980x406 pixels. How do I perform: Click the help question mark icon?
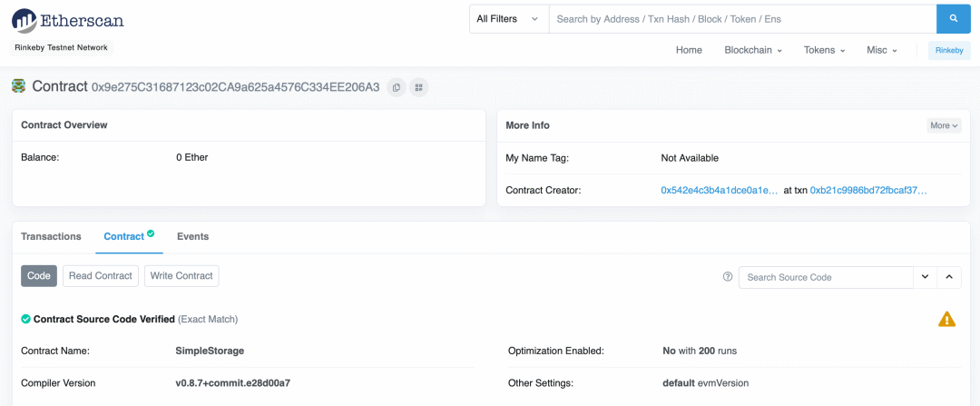(728, 276)
